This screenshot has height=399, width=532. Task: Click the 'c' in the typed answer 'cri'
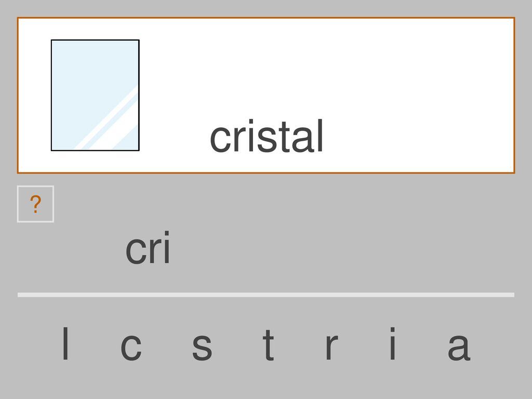coord(137,251)
